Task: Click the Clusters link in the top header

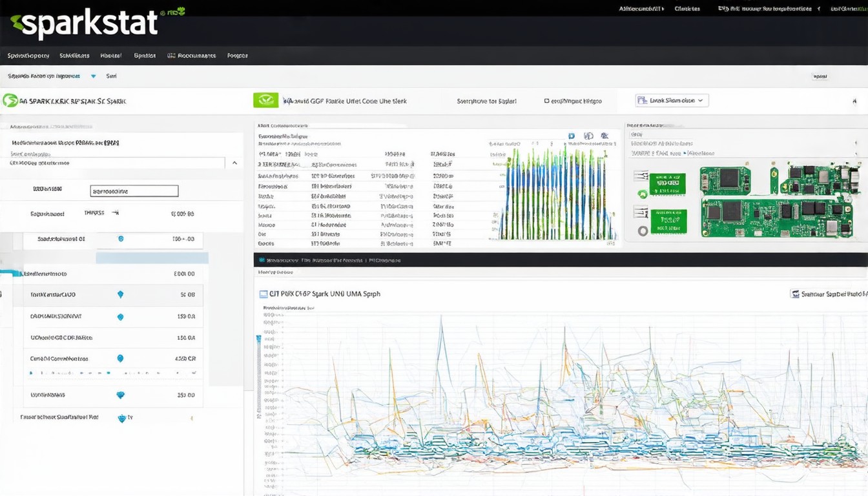Action: (x=687, y=9)
